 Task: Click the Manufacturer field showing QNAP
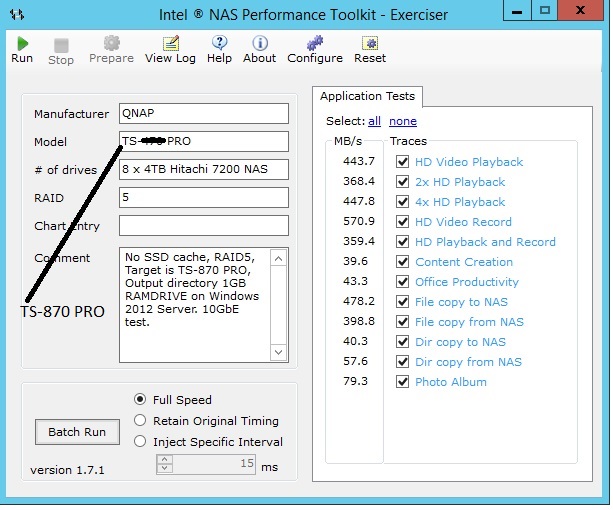tap(204, 113)
